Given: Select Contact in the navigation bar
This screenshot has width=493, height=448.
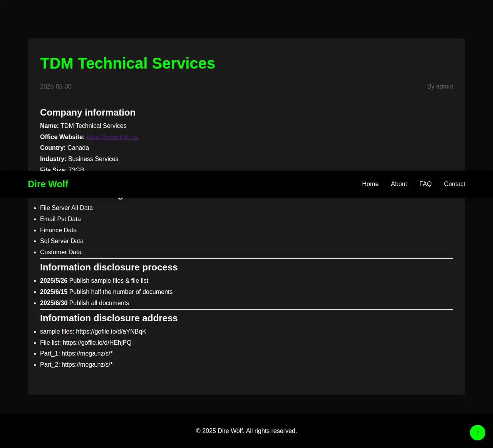Looking at the screenshot, I should pyautogui.click(x=454, y=184).
